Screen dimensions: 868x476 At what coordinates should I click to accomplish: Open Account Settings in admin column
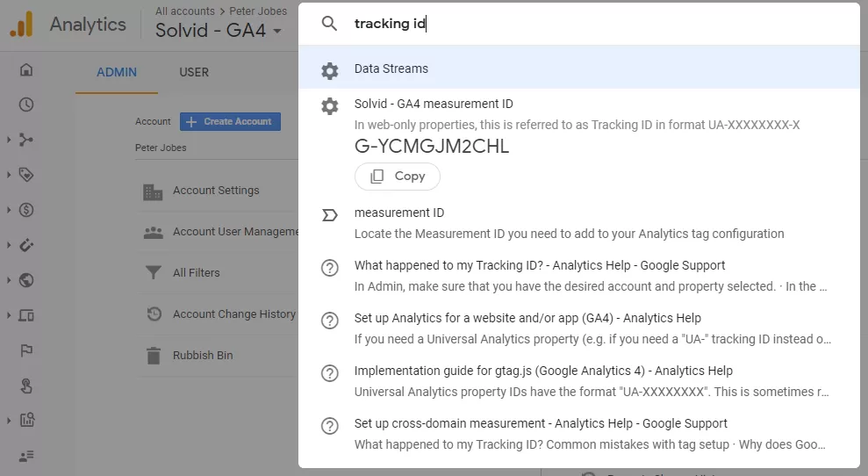point(216,191)
